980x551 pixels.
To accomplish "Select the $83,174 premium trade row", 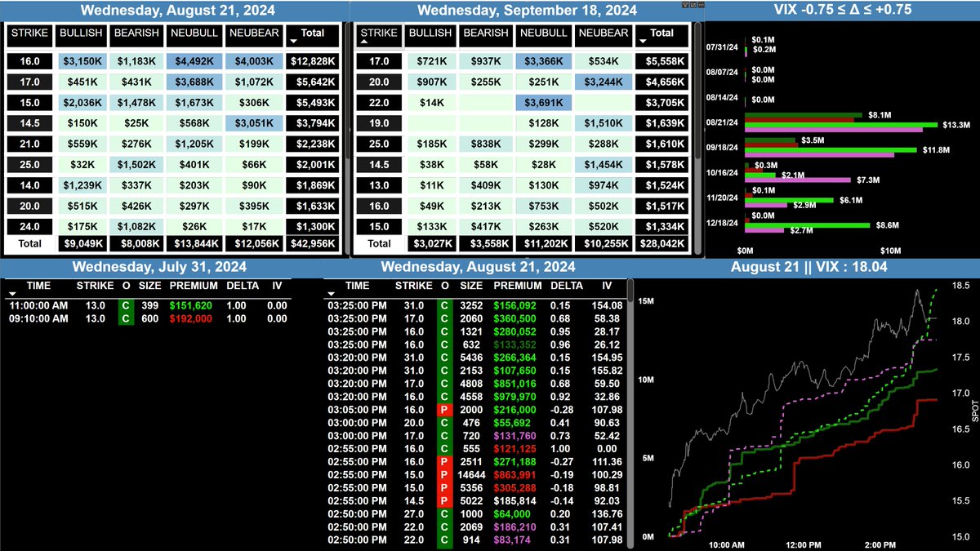I will [474, 540].
